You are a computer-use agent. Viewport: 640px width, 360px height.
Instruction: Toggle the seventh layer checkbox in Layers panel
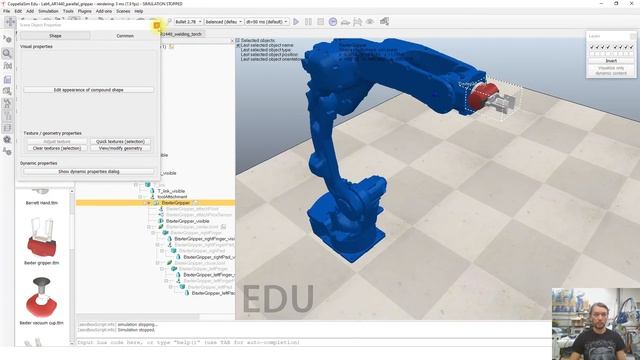coord(626,47)
